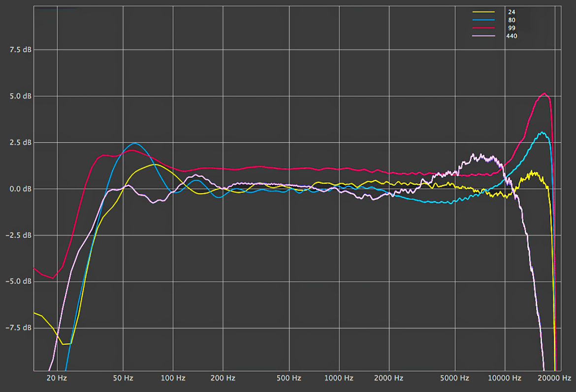Click the "500 Hz" frequency label
This screenshot has width=576, height=392.
pyautogui.click(x=289, y=378)
